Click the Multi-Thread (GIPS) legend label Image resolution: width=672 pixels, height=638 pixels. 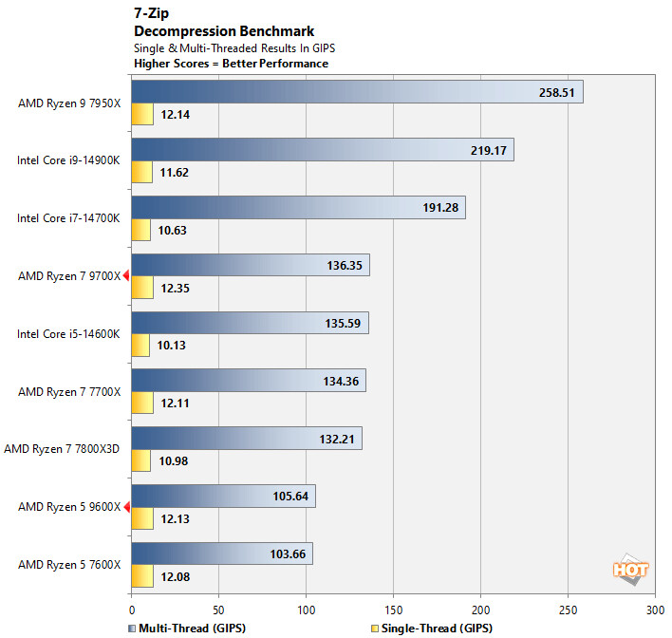[x=193, y=629]
